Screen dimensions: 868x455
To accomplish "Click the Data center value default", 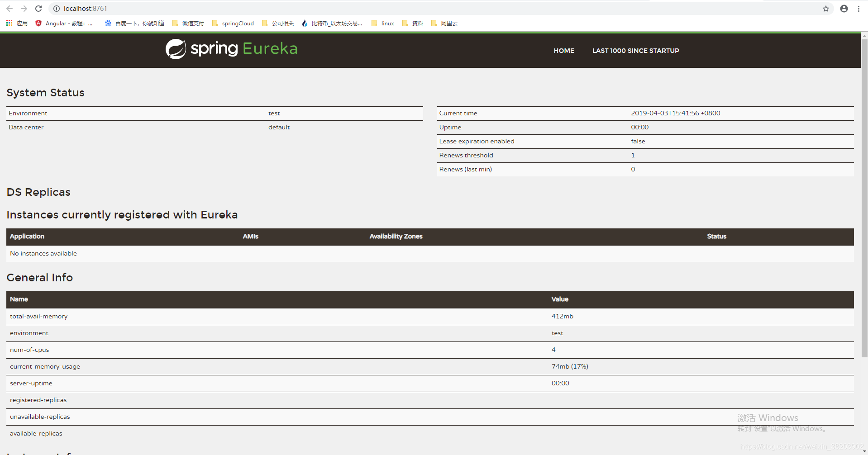I will pyautogui.click(x=279, y=127).
